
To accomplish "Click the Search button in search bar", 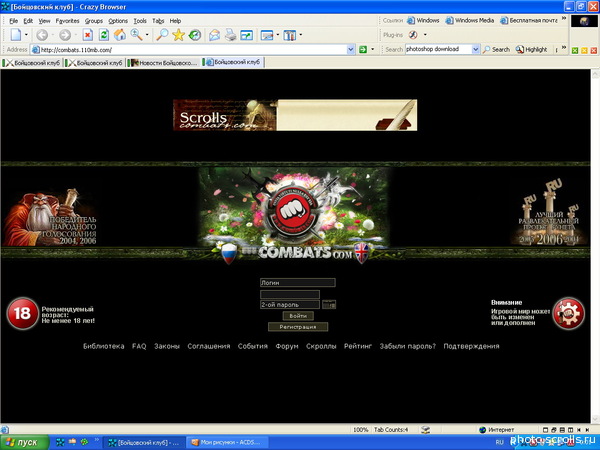I will point(497,49).
